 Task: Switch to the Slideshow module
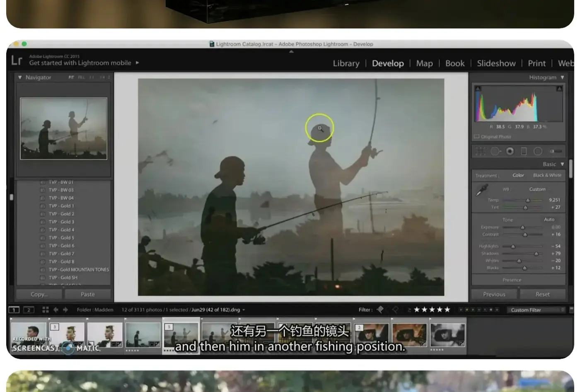click(496, 63)
